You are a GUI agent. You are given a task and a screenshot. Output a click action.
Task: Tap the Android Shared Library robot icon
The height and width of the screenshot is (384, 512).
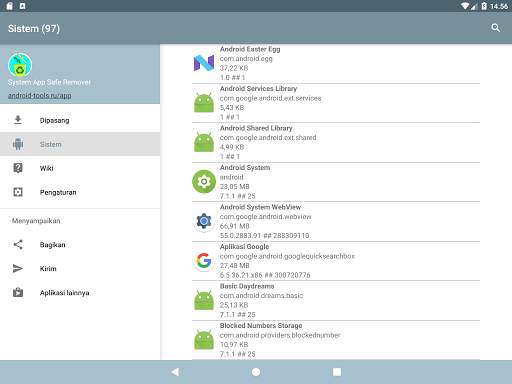pyautogui.click(x=204, y=142)
